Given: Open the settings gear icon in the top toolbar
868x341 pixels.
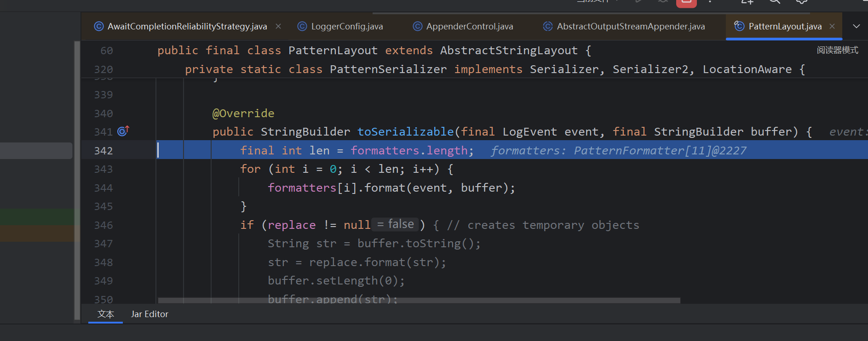Looking at the screenshot, I should pyautogui.click(x=802, y=2).
